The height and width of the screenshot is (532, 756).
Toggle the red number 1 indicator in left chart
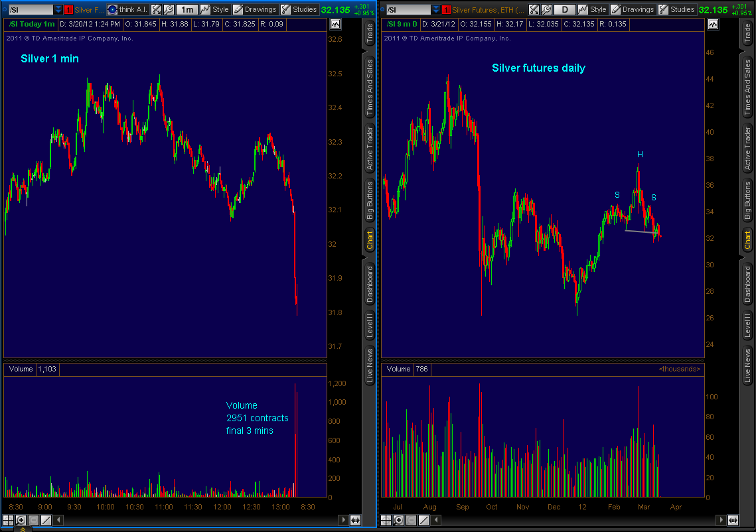(68, 10)
